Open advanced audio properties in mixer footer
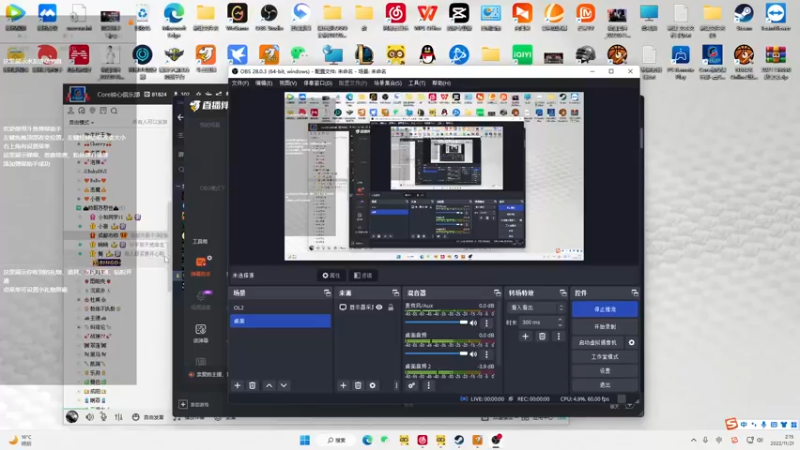Image resolution: width=800 pixels, height=450 pixels. point(411,385)
